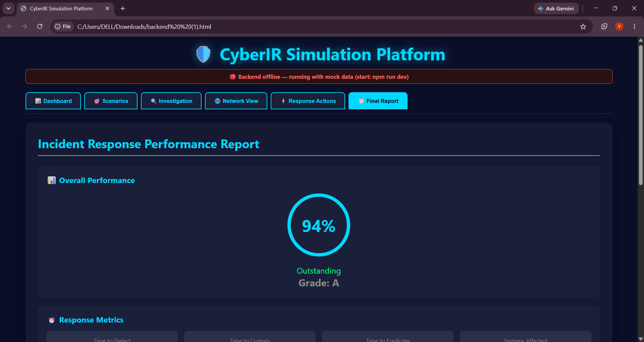Open the Dashboard tab
The image size is (644, 342).
(x=53, y=101)
